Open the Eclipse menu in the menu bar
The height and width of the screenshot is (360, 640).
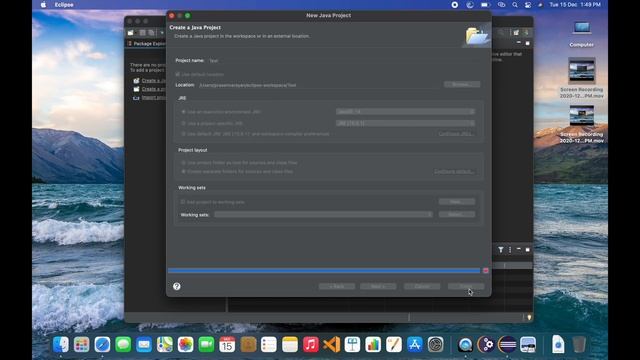64,5
